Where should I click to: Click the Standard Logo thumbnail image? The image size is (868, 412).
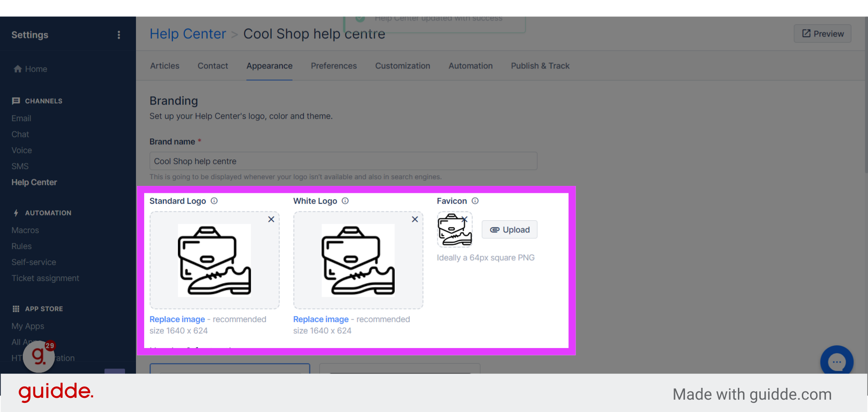tap(214, 260)
